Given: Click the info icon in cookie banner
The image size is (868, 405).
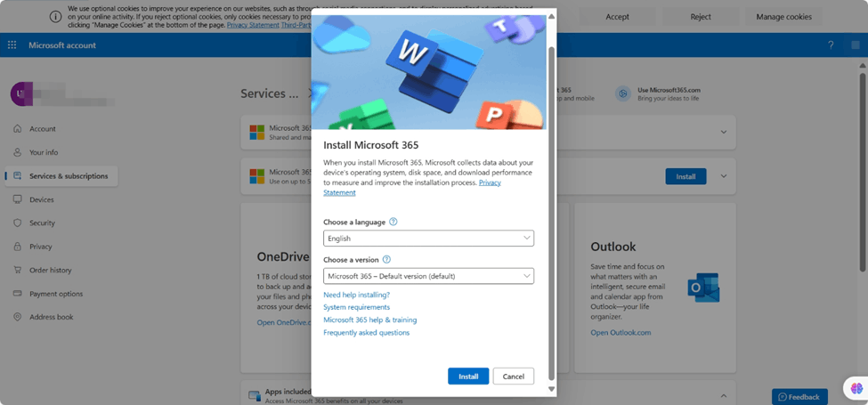Looking at the screenshot, I should click(55, 17).
